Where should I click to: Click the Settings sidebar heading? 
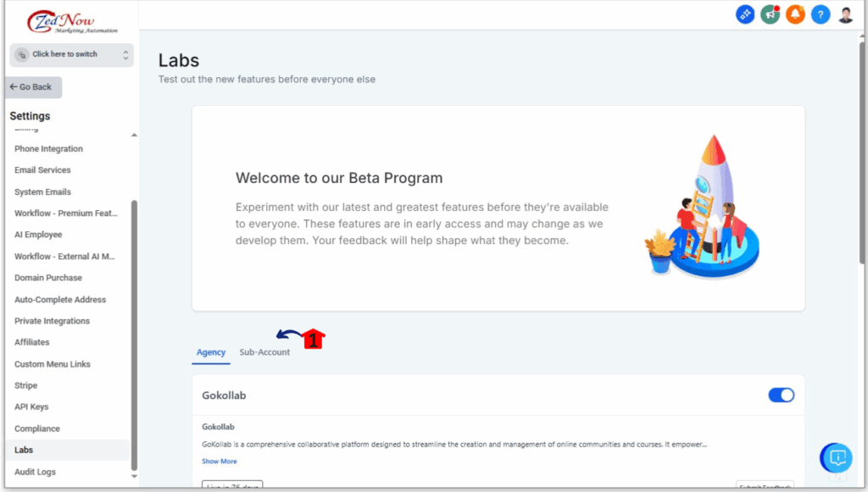coord(30,116)
